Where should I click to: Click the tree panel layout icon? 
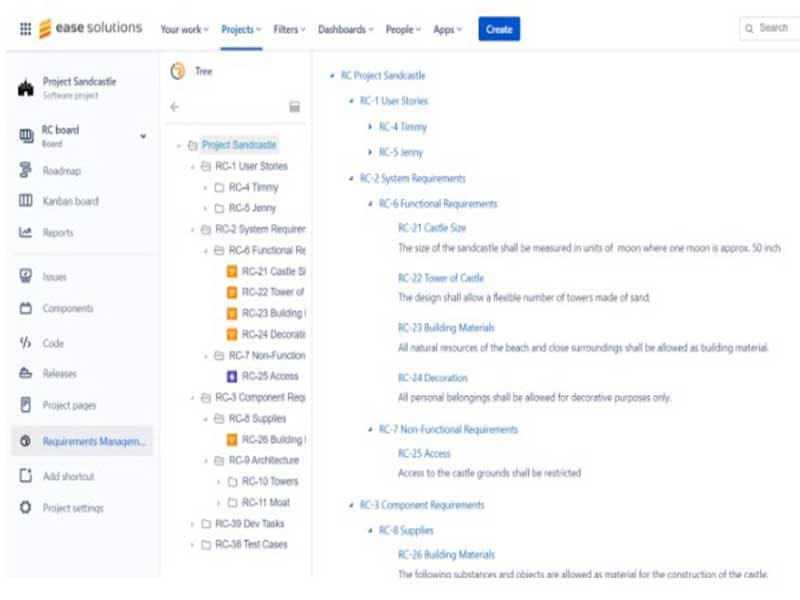tap(295, 106)
